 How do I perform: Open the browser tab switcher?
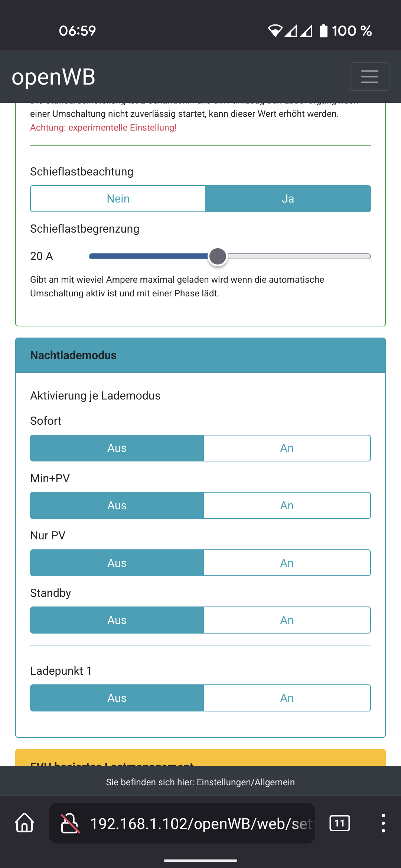[x=339, y=823]
